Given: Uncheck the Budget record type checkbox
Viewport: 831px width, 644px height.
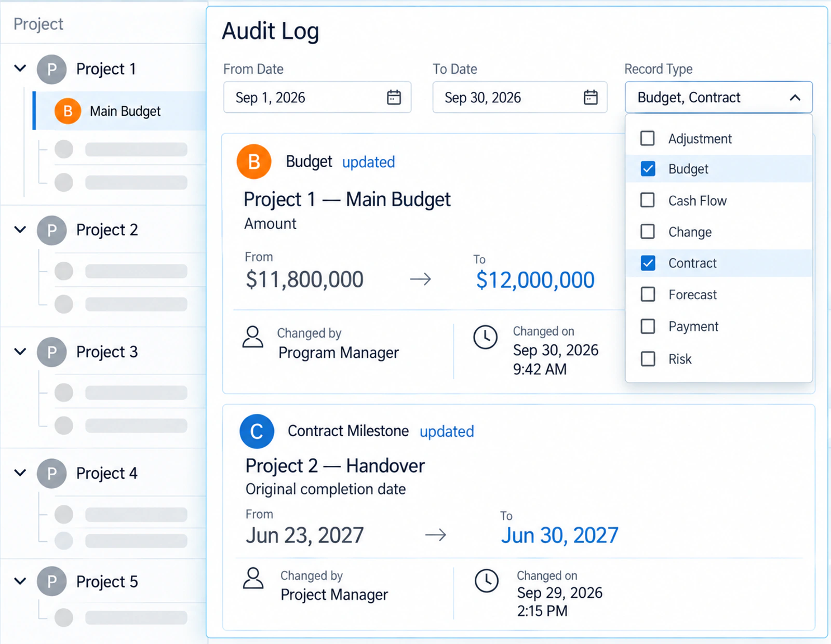Looking at the screenshot, I should [x=648, y=169].
